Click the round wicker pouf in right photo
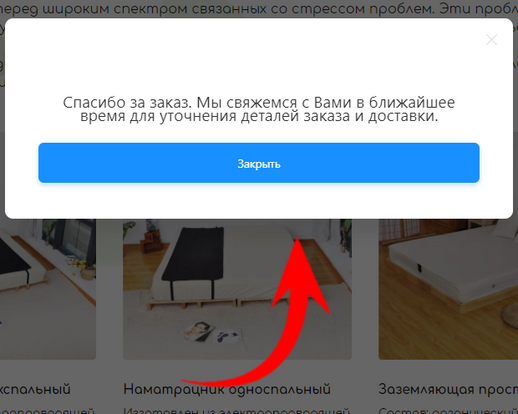518x414 pixels. coord(510,315)
